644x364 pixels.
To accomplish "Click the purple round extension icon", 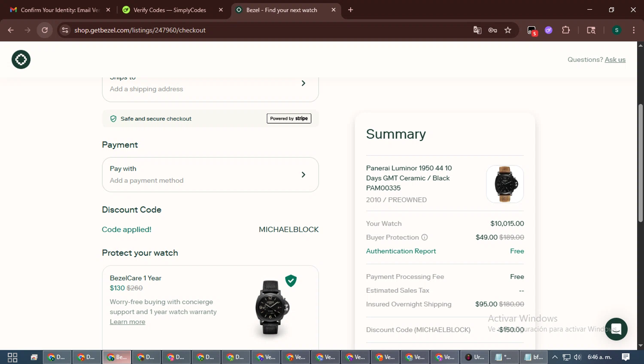I will pos(549,30).
